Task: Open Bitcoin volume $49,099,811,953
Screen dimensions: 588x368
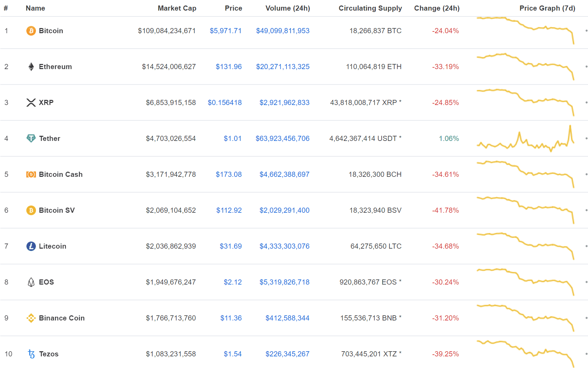Action: 283,31
